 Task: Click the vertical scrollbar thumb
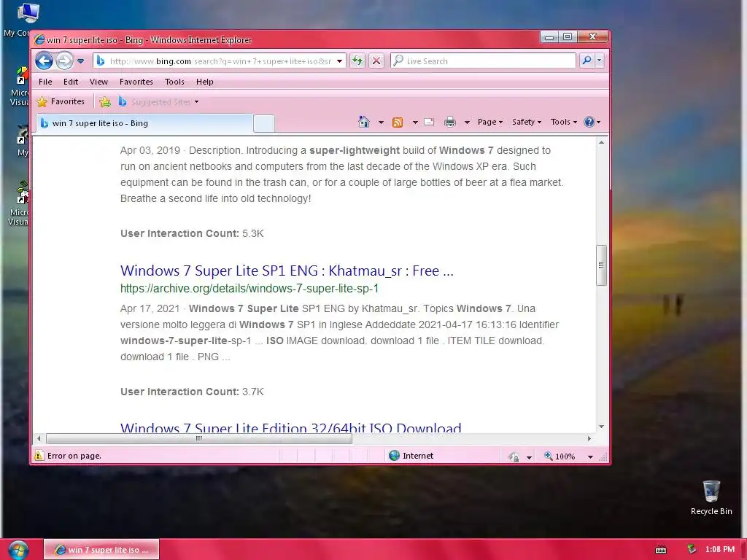pyautogui.click(x=601, y=265)
